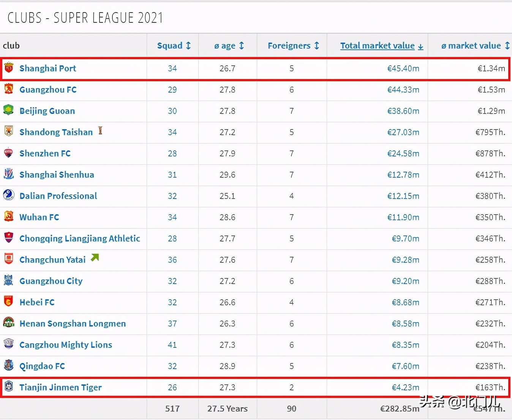Click the Guangzhou FC club crest

point(9,89)
